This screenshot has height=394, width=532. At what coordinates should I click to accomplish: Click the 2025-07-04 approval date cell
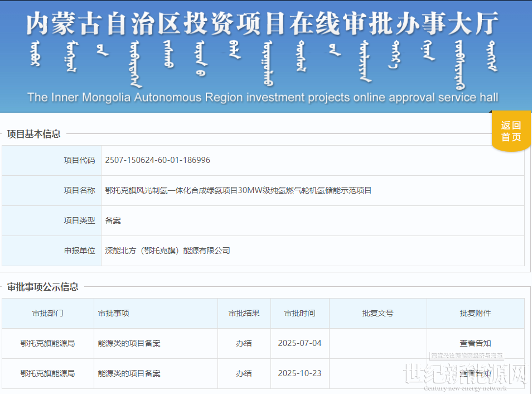pos(299,343)
